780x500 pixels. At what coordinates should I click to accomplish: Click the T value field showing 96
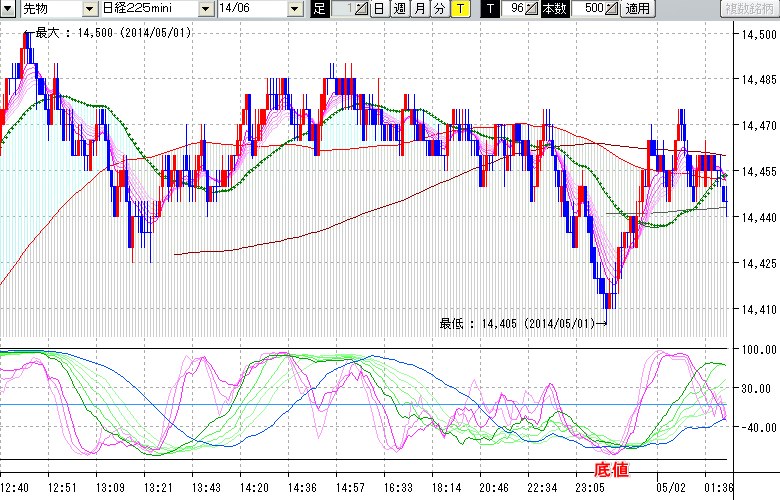[515, 9]
